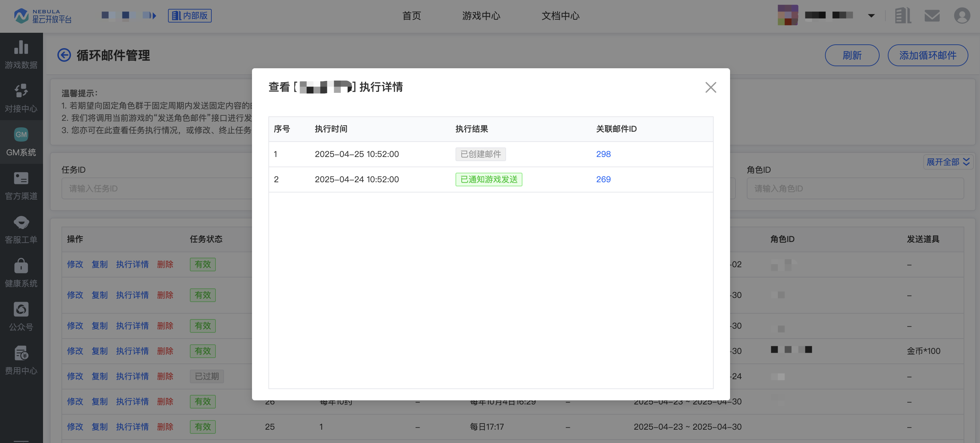Go to 游戏中心 in top navigation

click(x=481, y=16)
